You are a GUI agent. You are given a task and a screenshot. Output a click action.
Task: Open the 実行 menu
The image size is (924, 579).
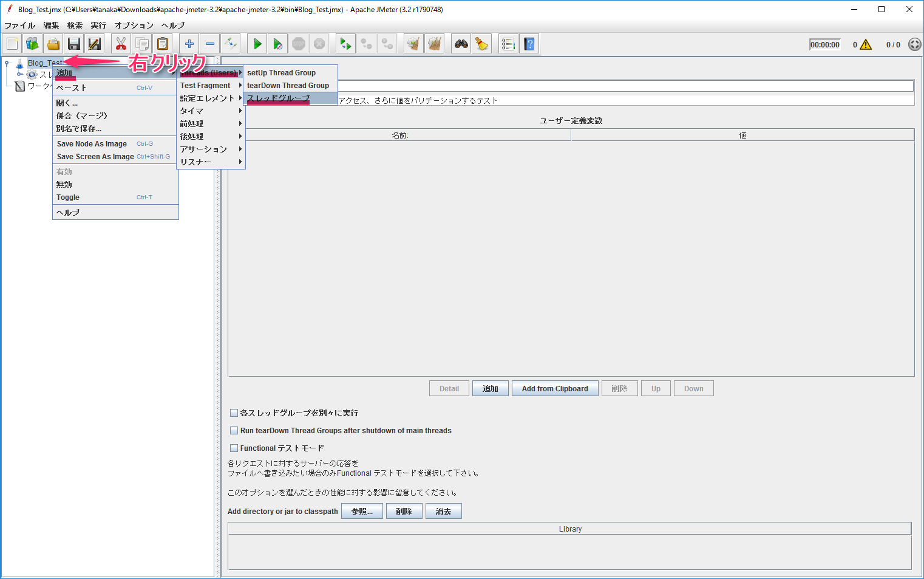point(98,26)
